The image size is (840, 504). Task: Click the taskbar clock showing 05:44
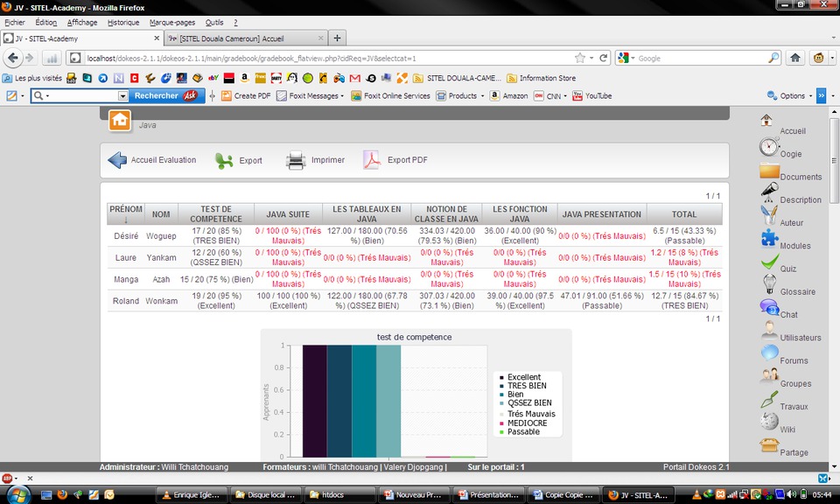[x=822, y=495]
